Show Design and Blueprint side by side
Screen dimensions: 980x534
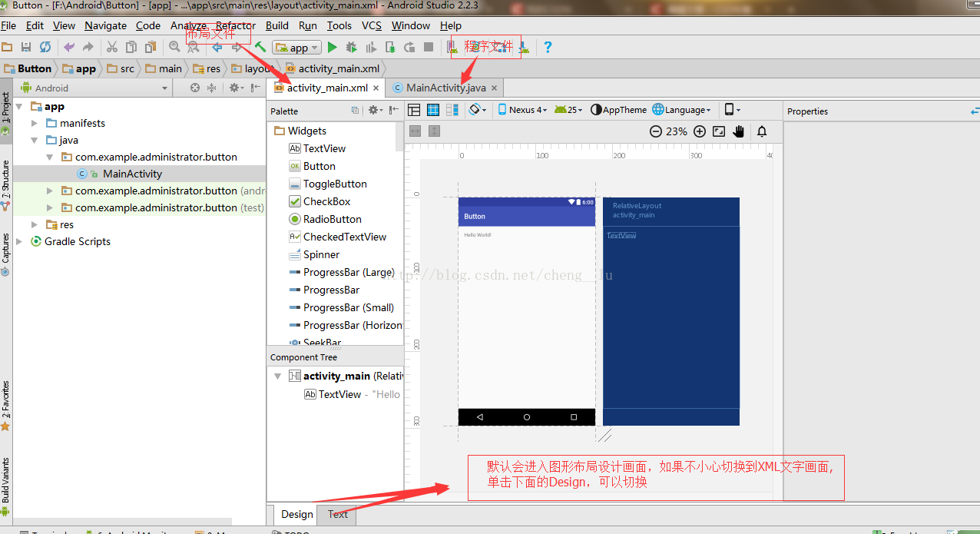coord(452,110)
